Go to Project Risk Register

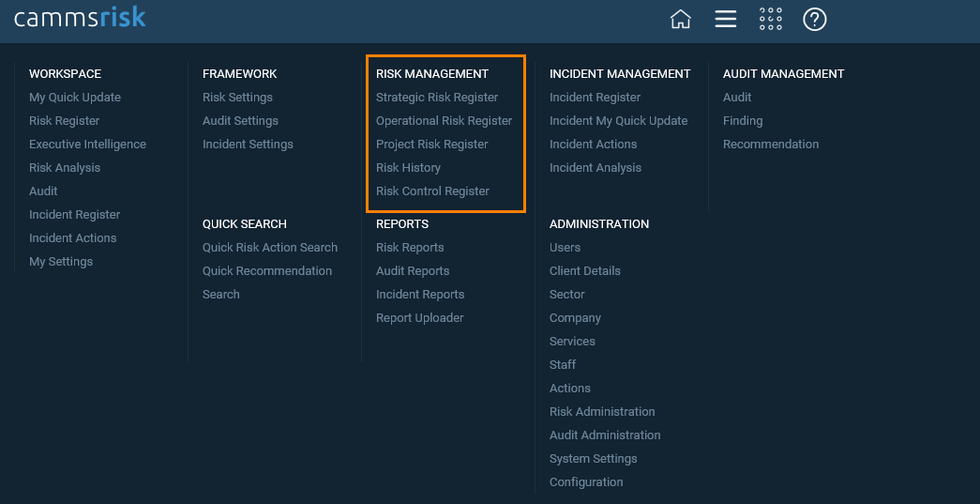click(x=432, y=145)
